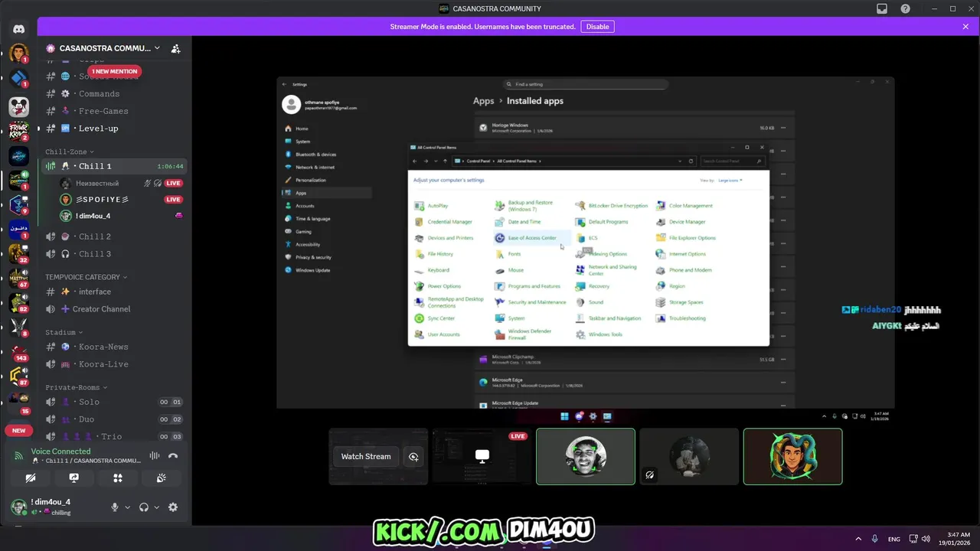The image size is (980, 551).
Task: Open the FRWR KRWZ server icon
Action: pos(19,131)
